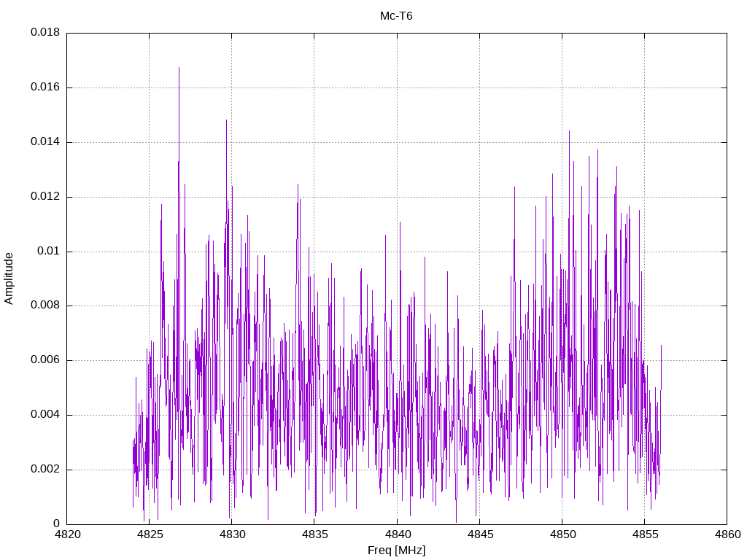Click the 4830 x-axis tick label
This screenshot has height=560, width=747.
coord(233,534)
